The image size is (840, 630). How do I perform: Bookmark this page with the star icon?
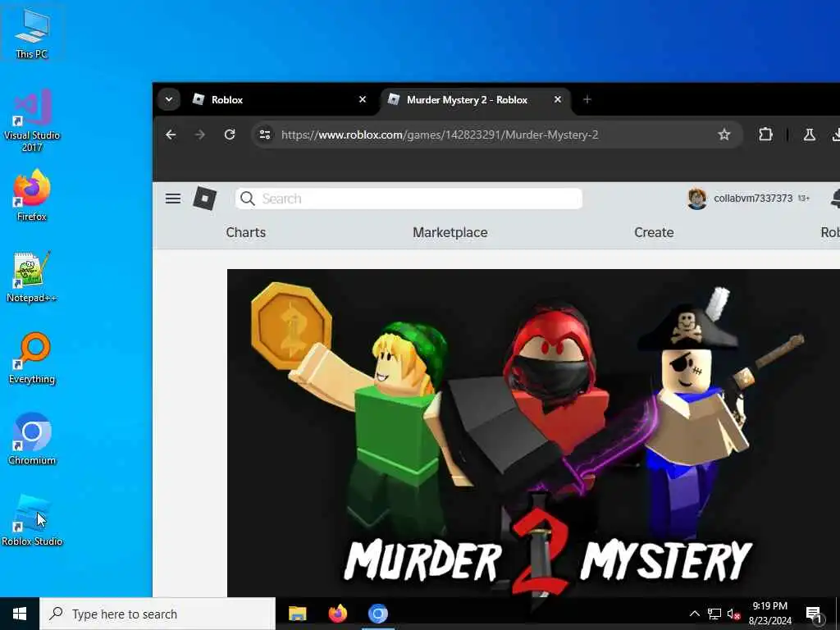tap(724, 135)
